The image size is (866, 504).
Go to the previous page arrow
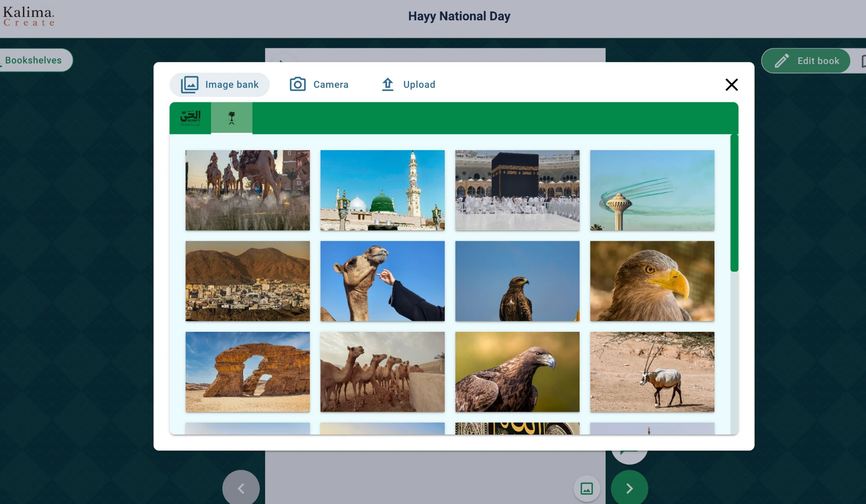tap(241, 488)
